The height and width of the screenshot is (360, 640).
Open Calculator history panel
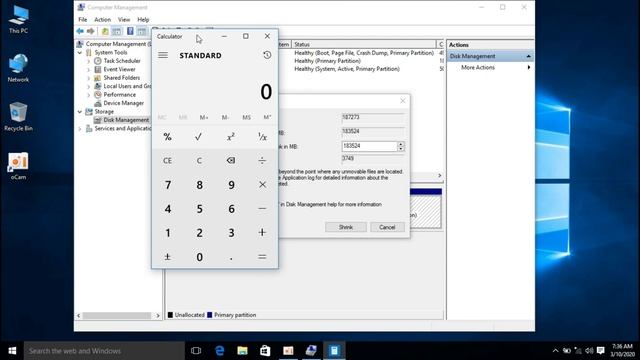pyautogui.click(x=267, y=55)
